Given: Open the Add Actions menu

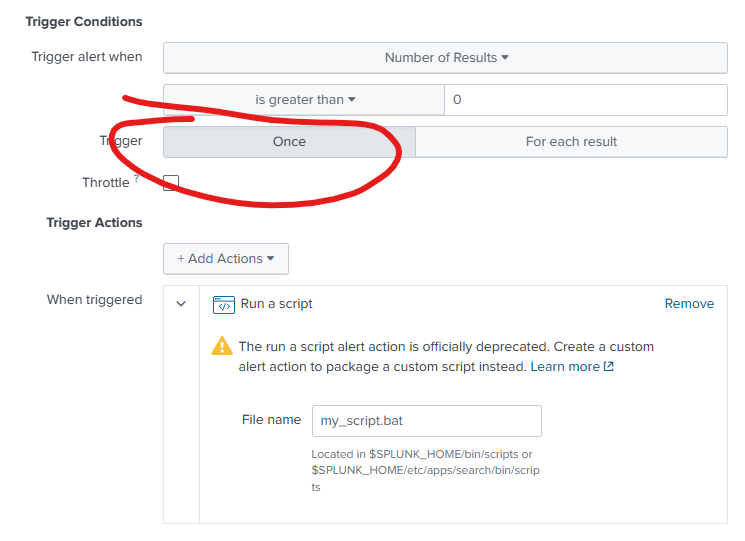Looking at the screenshot, I should click(226, 259).
